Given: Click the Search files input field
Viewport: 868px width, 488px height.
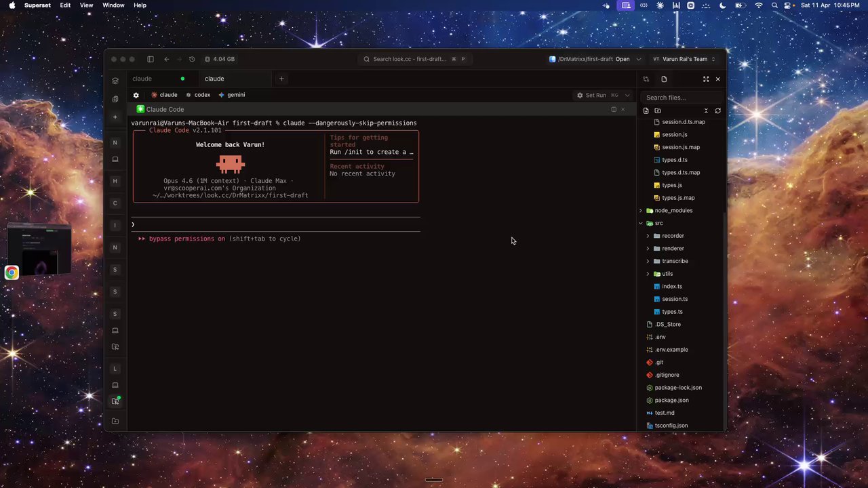Looking at the screenshot, I should coord(682,98).
